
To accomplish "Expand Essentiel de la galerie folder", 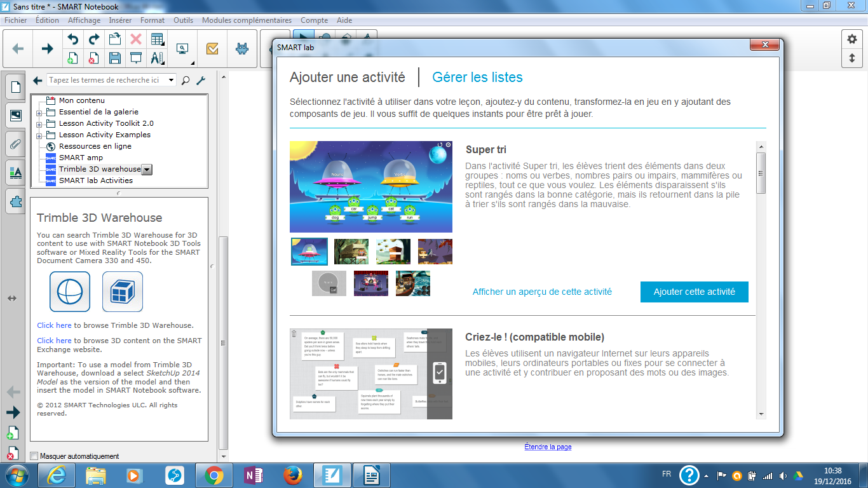I will 39,112.
